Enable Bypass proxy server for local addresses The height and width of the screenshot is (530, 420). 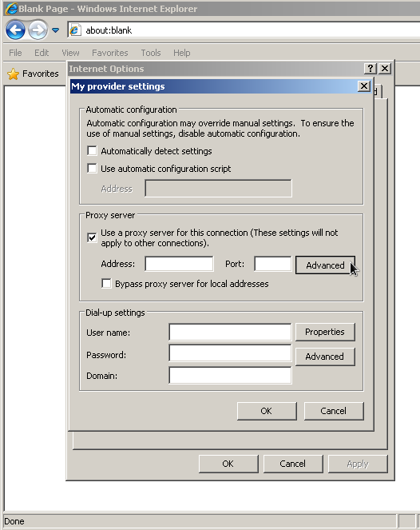click(x=106, y=283)
